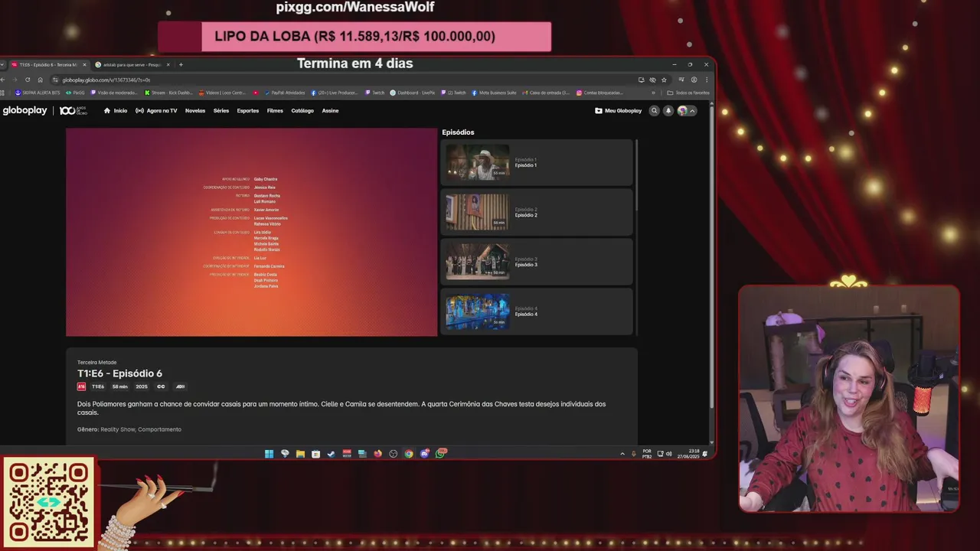
Task: Select Episódio 1 thumbnail
Action: point(478,162)
